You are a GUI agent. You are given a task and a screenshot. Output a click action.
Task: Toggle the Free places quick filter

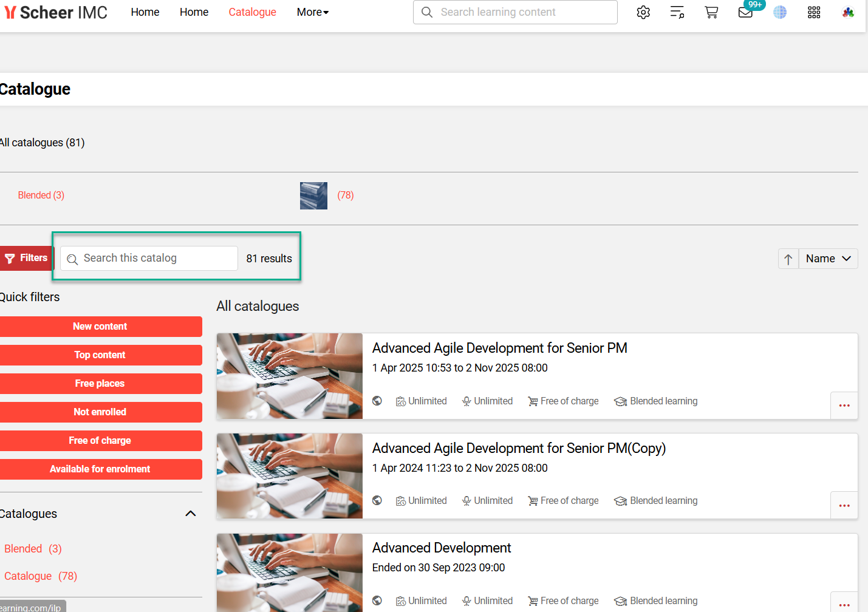[100, 384]
